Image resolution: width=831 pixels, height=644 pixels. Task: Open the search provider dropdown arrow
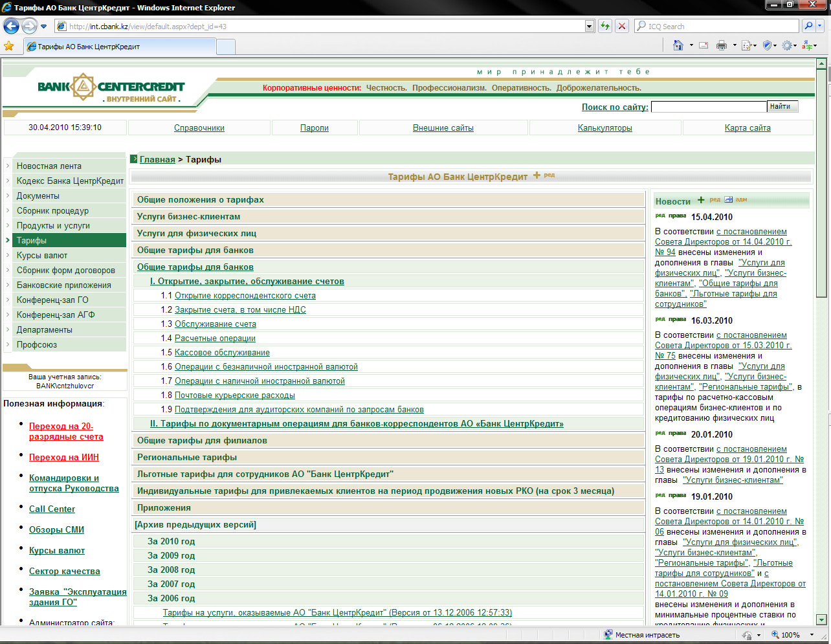pos(820,26)
